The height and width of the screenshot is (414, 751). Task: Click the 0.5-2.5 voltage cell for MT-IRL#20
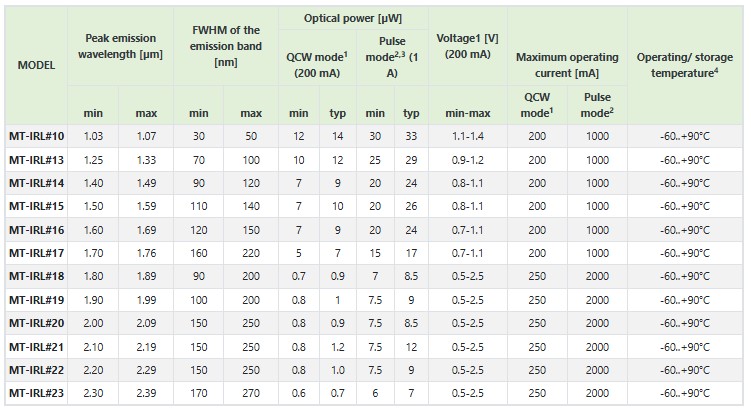[x=467, y=323]
